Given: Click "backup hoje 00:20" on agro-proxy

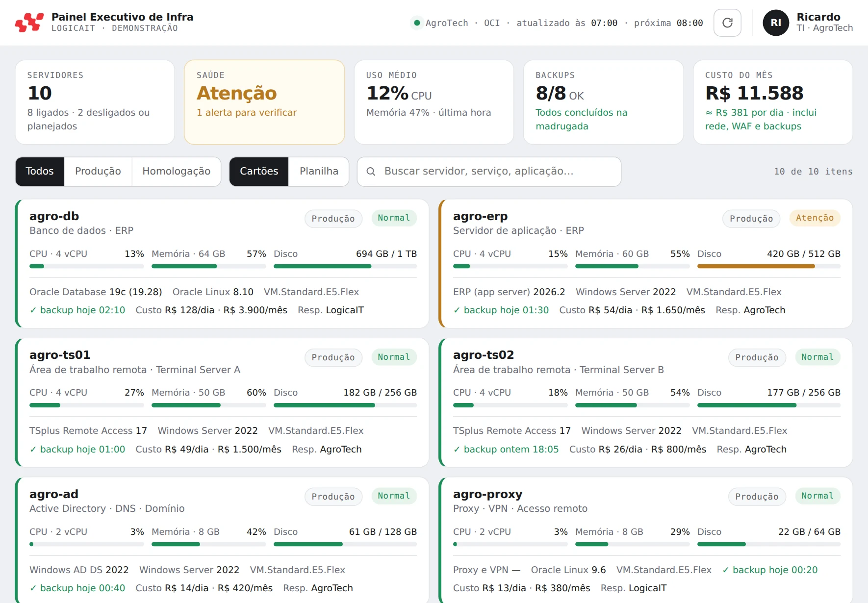Looking at the screenshot, I should [770, 570].
